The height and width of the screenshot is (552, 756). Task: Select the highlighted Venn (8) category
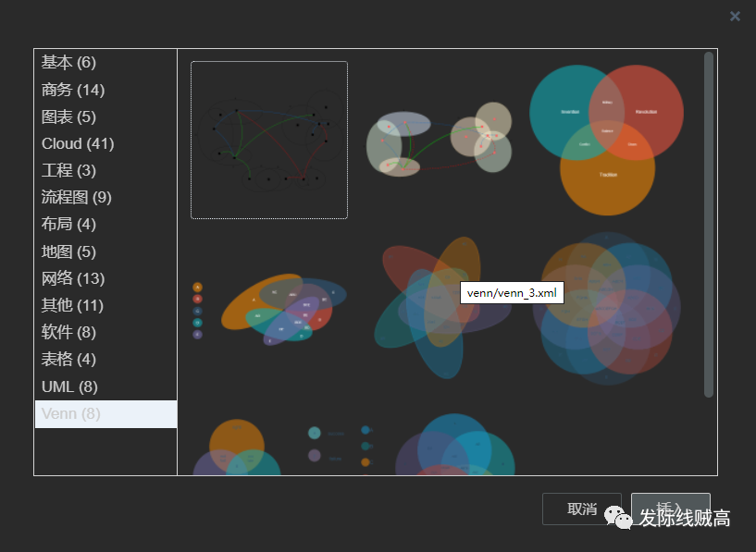tap(105, 413)
